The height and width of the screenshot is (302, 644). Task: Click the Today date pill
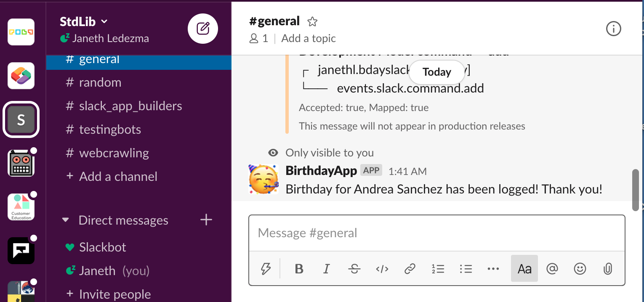click(x=436, y=72)
